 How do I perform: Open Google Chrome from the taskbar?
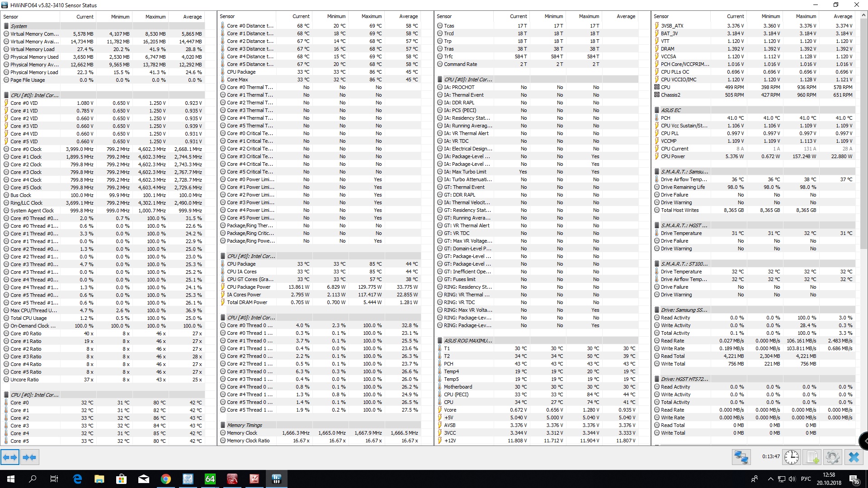[166, 479]
